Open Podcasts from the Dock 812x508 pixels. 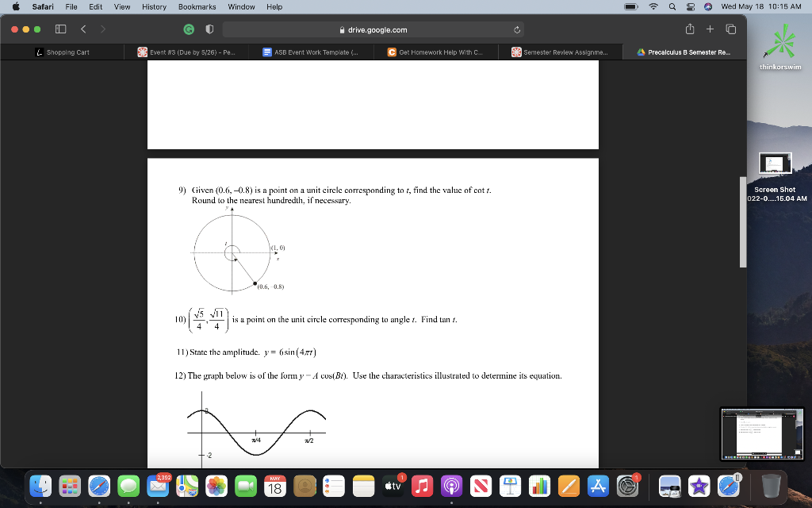[x=451, y=487]
